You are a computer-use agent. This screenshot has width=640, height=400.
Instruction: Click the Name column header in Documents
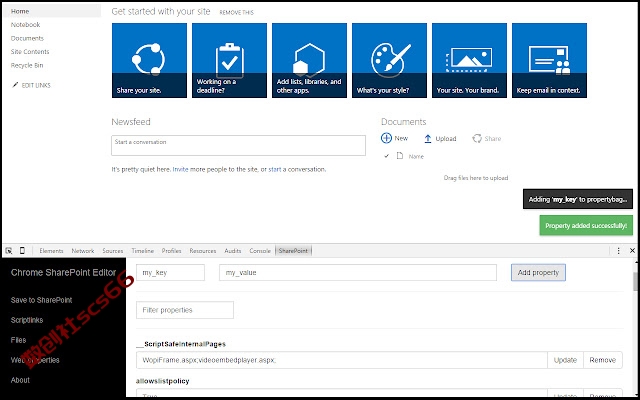[416, 156]
